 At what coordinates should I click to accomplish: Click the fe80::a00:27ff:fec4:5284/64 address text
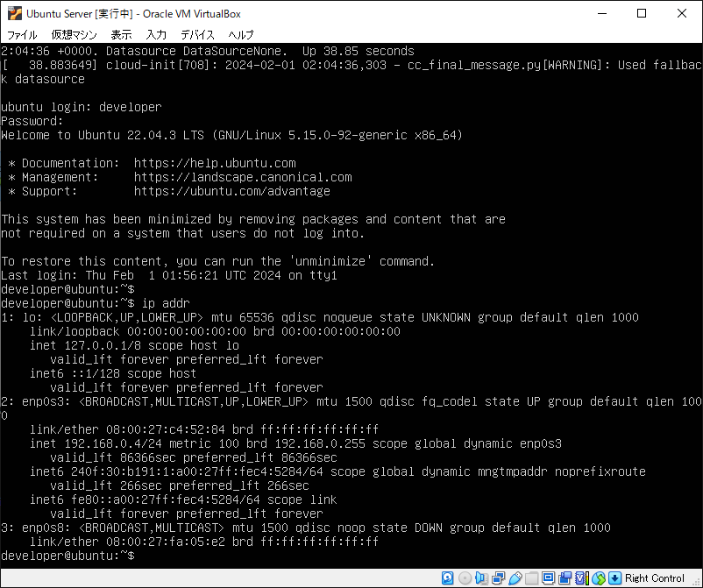[x=166, y=499]
